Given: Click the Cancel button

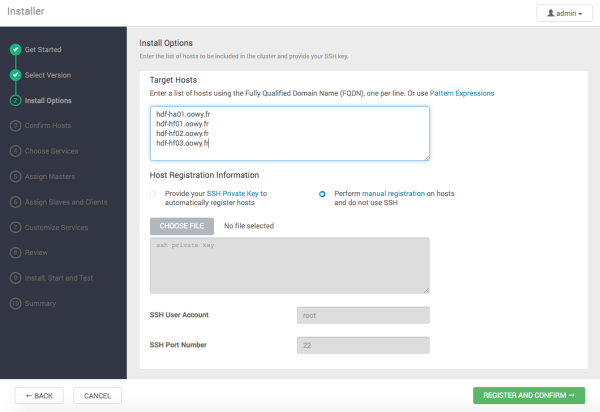Looking at the screenshot, I should pos(97,396).
